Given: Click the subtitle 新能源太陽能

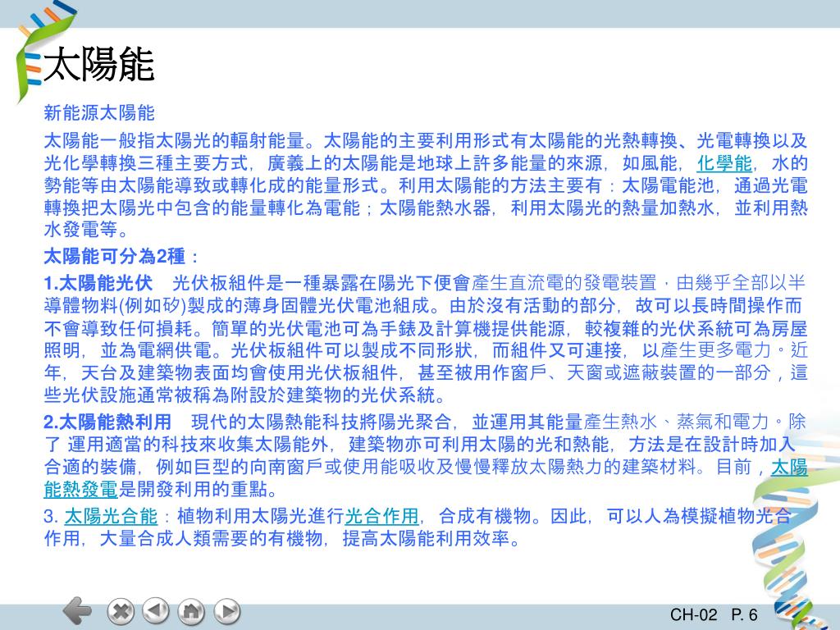Looking at the screenshot, I should 99,113.
